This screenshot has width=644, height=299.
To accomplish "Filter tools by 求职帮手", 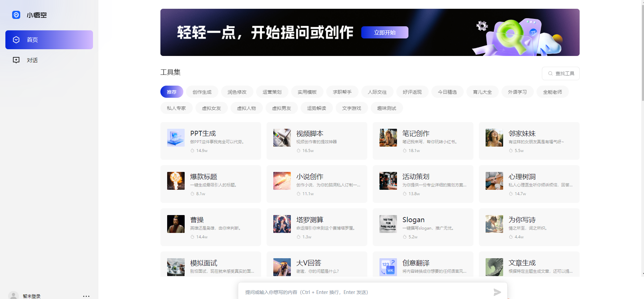I will pyautogui.click(x=342, y=92).
